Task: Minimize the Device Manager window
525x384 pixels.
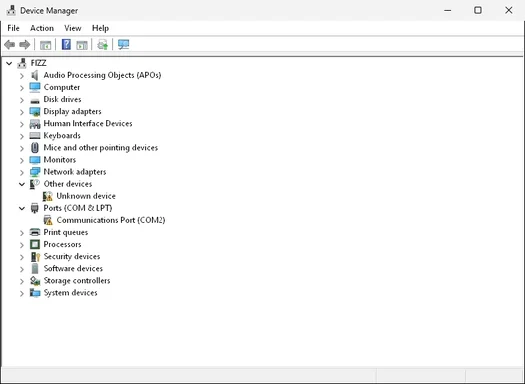Action: 448,10
